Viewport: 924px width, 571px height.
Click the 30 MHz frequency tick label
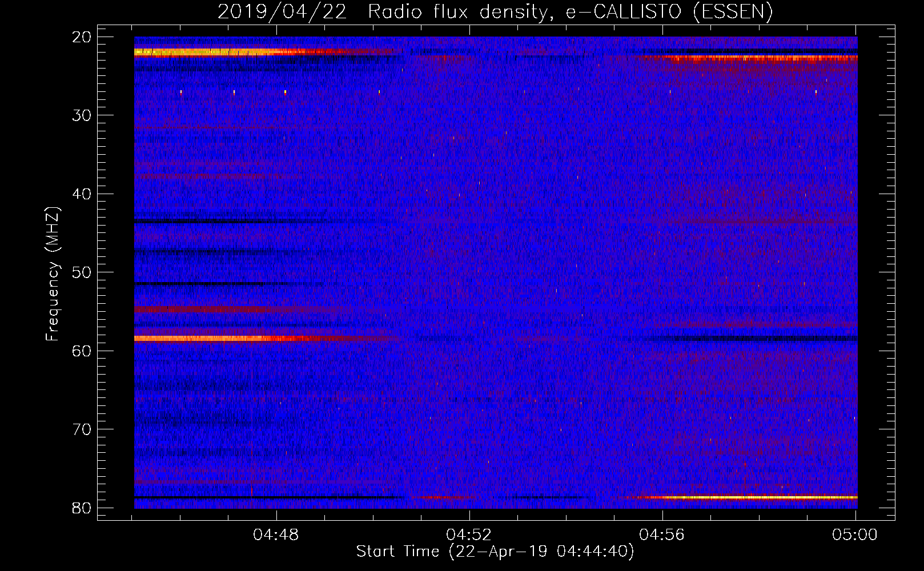(x=82, y=115)
